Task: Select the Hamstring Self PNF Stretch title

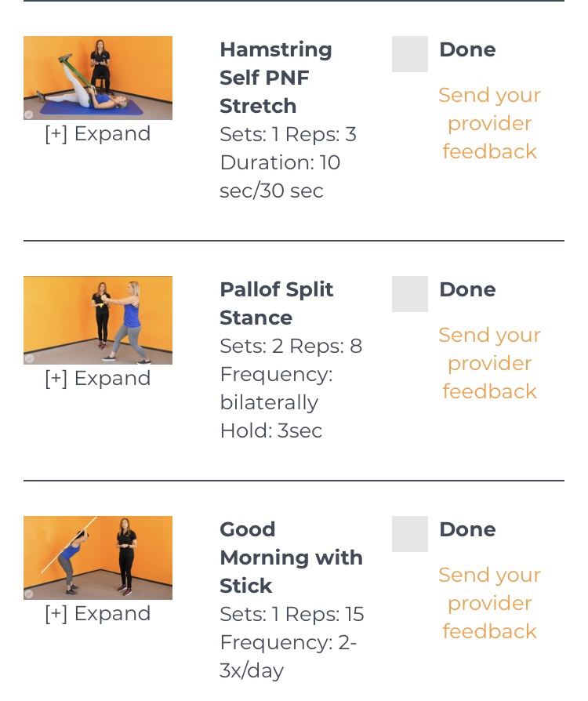Action: 275,78
